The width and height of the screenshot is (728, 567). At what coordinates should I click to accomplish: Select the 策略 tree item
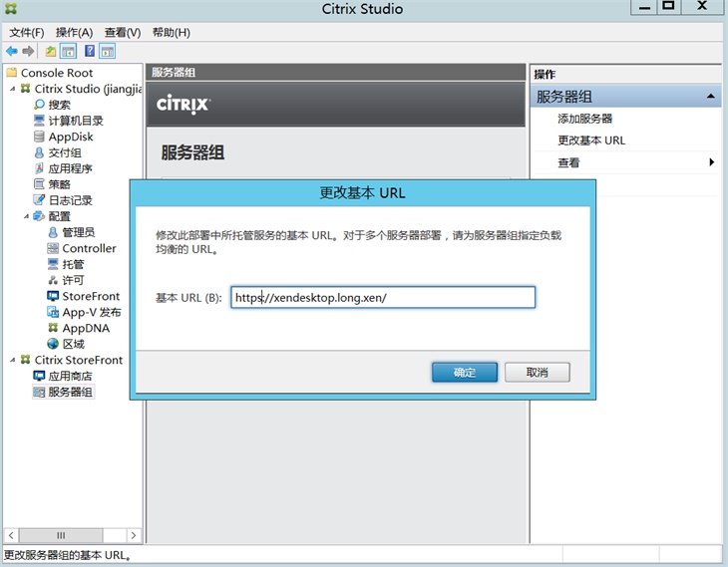coord(60,184)
